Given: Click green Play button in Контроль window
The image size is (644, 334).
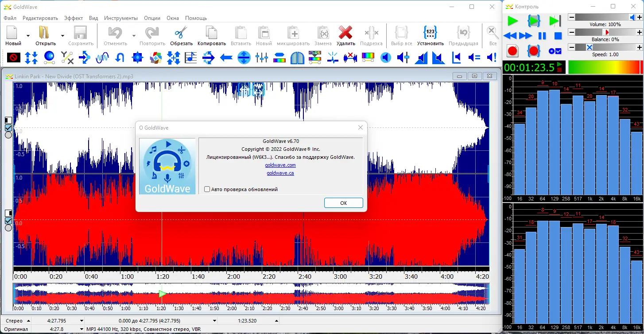Looking at the screenshot, I should pyautogui.click(x=512, y=21).
